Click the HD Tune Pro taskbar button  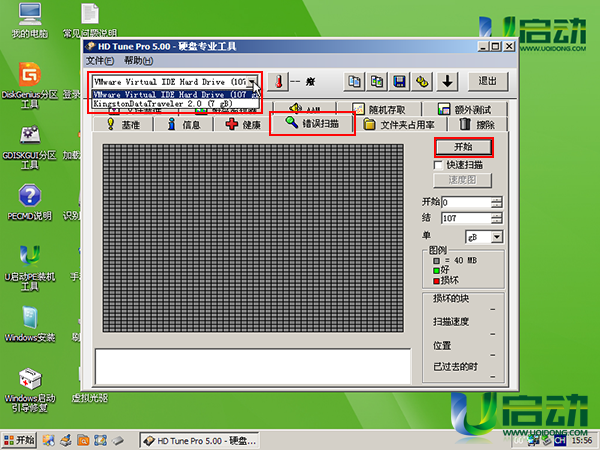199,441
